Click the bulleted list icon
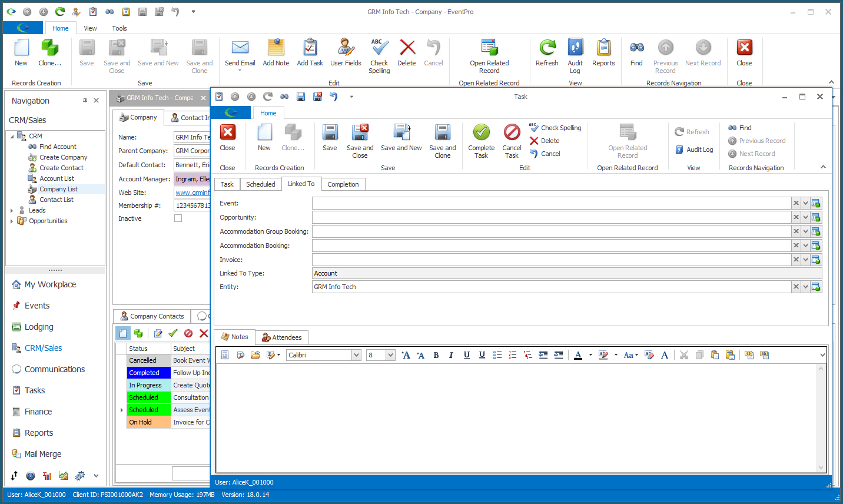The image size is (843, 504). pos(497,355)
